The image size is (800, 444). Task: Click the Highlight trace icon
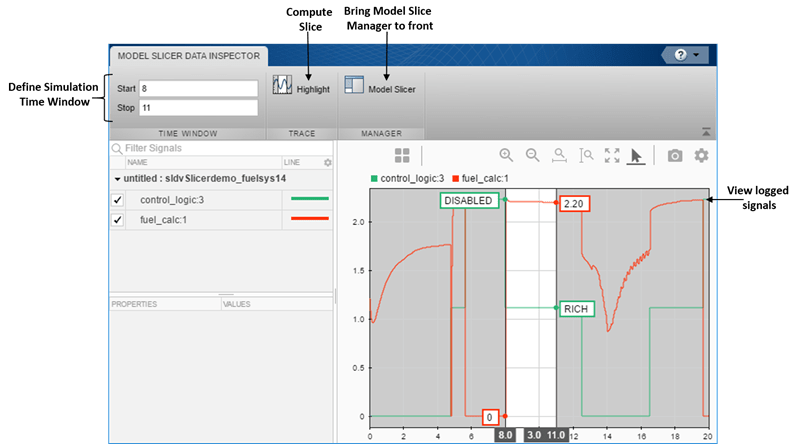[x=282, y=85]
